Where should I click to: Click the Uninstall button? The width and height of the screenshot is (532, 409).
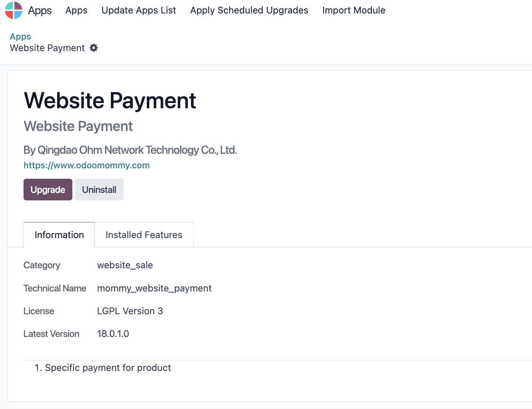click(99, 190)
